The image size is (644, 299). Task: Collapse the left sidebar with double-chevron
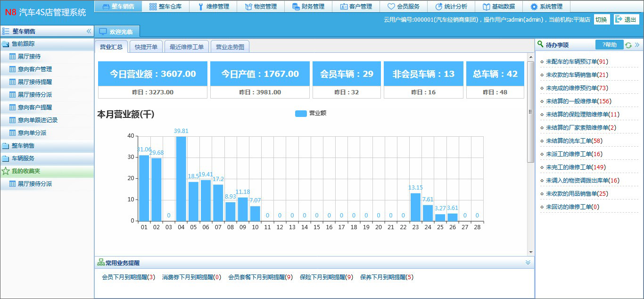tap(89, 31)
